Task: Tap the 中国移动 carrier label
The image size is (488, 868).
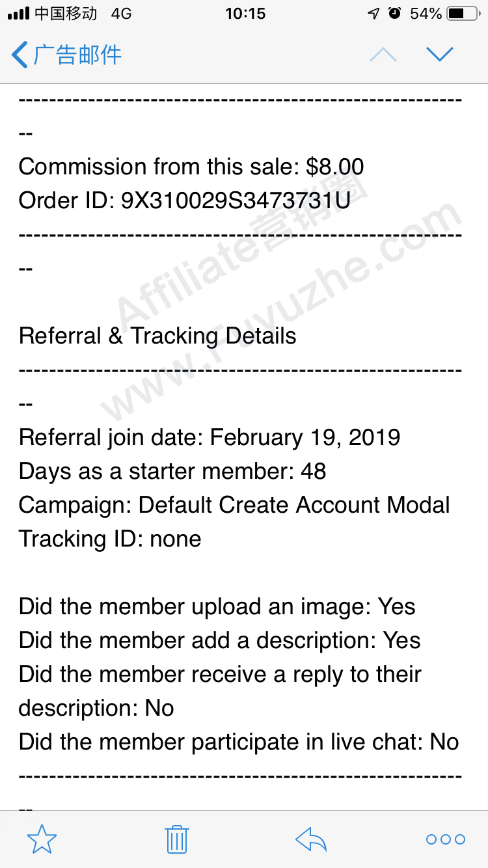Action: (x=66, y=13)
